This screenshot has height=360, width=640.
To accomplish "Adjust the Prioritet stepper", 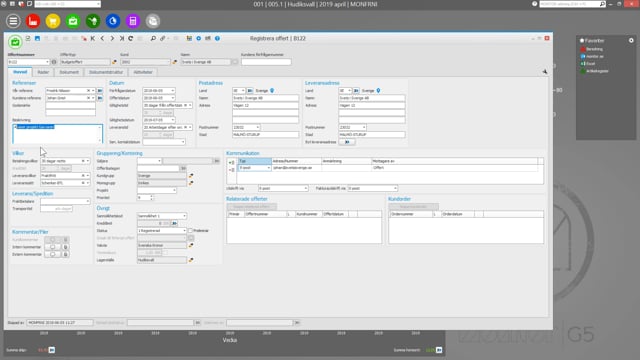I will [x=151, y=198].
